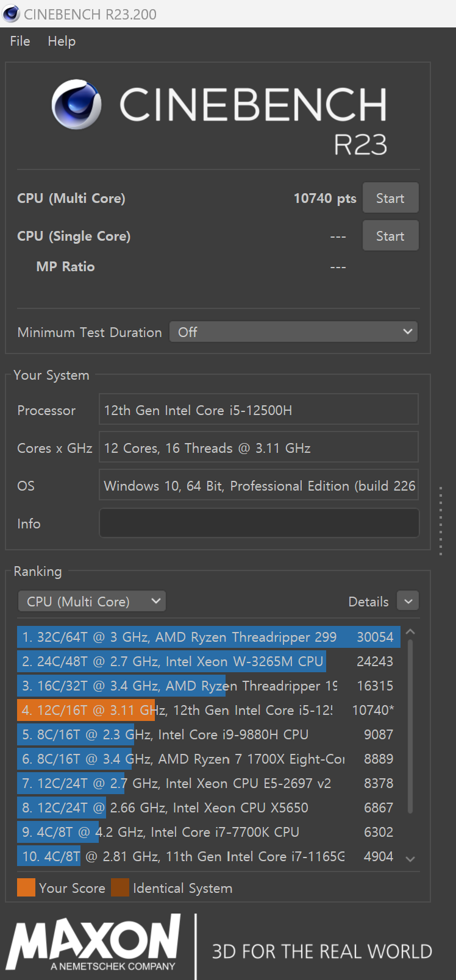Click the Cinebench sphere logo

click(77, 104)
